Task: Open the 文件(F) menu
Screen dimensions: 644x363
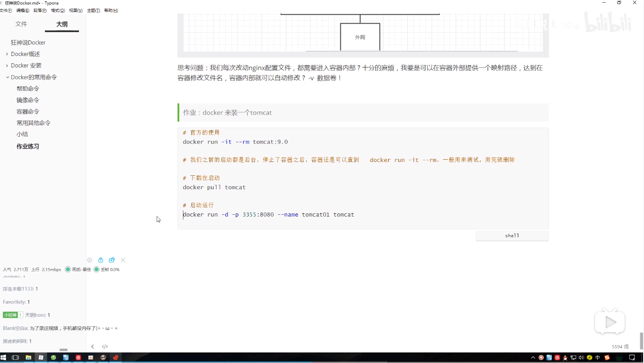Action: click(6, 11)
